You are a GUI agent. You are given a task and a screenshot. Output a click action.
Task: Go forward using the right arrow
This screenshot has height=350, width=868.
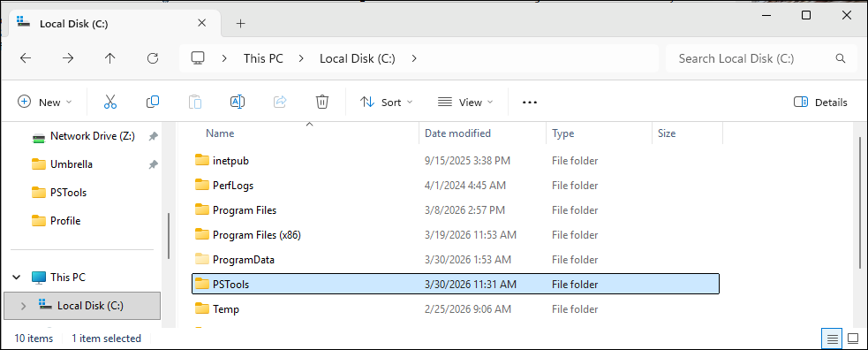(67, 58)
